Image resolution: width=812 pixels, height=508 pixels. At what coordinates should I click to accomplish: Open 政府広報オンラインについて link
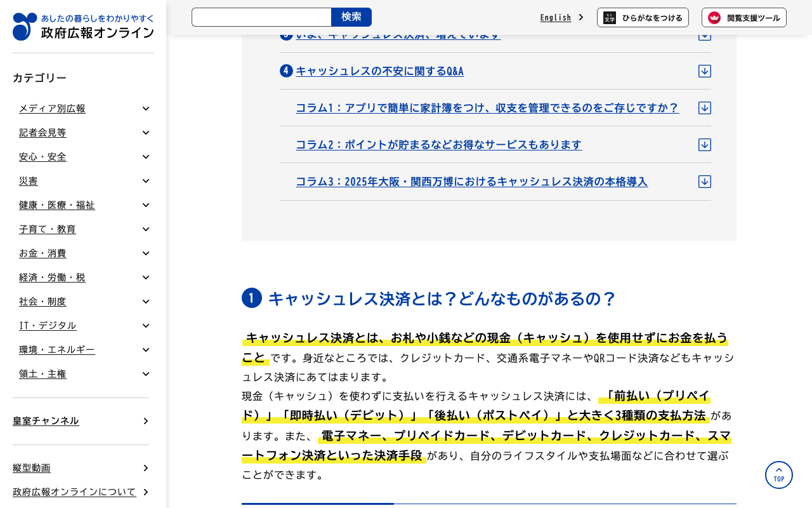pyautogui.click(x=74, y=492)
